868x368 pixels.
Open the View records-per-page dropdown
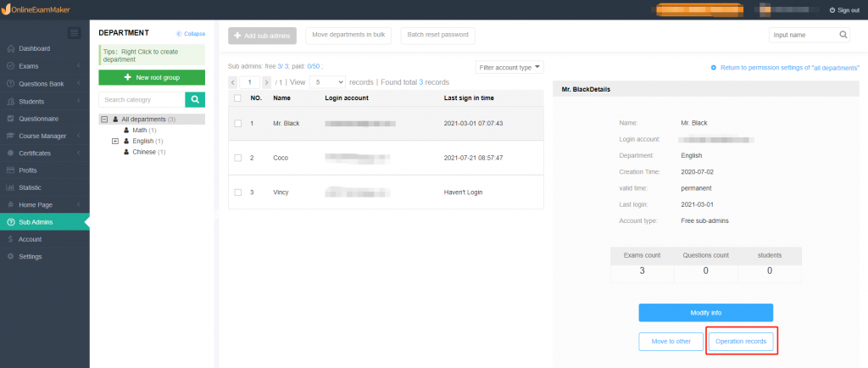coord(326,82)
